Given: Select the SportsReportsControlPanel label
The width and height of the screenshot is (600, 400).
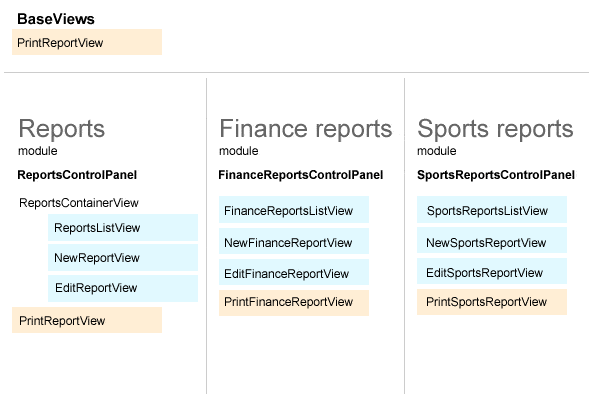Looking at the screenshot, I should pyautogui.click(x=496, y=175).
